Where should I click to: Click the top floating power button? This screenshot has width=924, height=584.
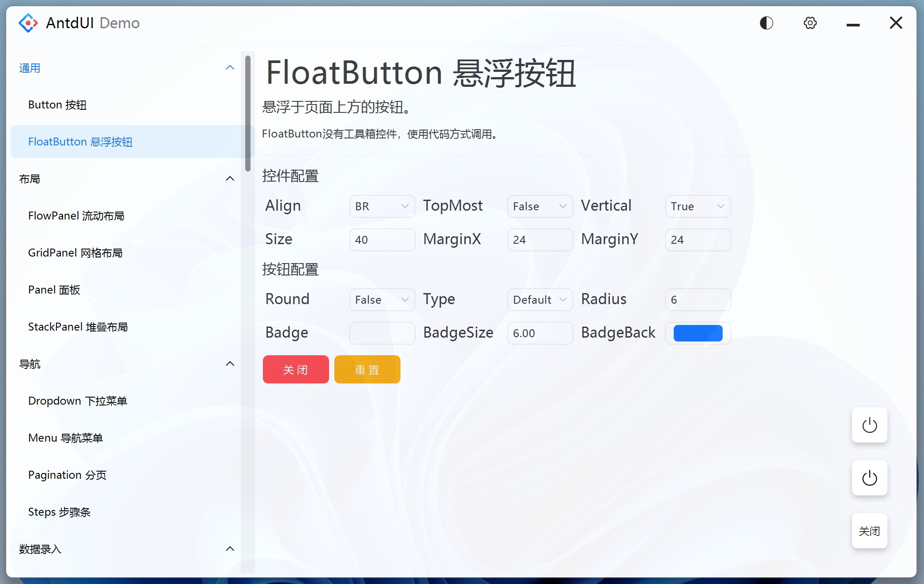tap(869, 425)
